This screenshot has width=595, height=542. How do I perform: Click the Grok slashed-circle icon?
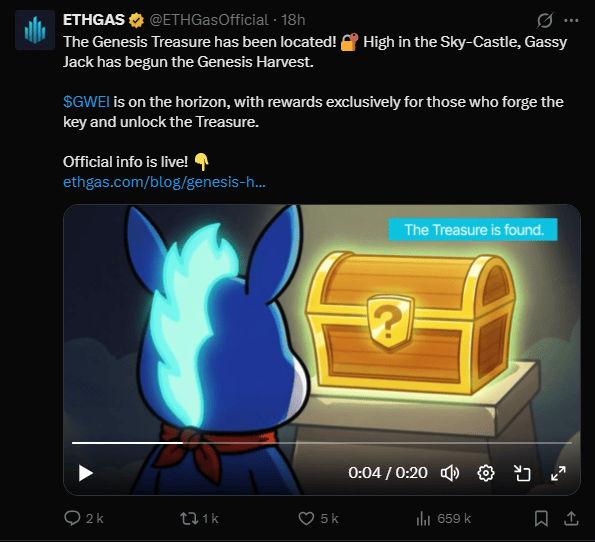(x=545, y=20)
